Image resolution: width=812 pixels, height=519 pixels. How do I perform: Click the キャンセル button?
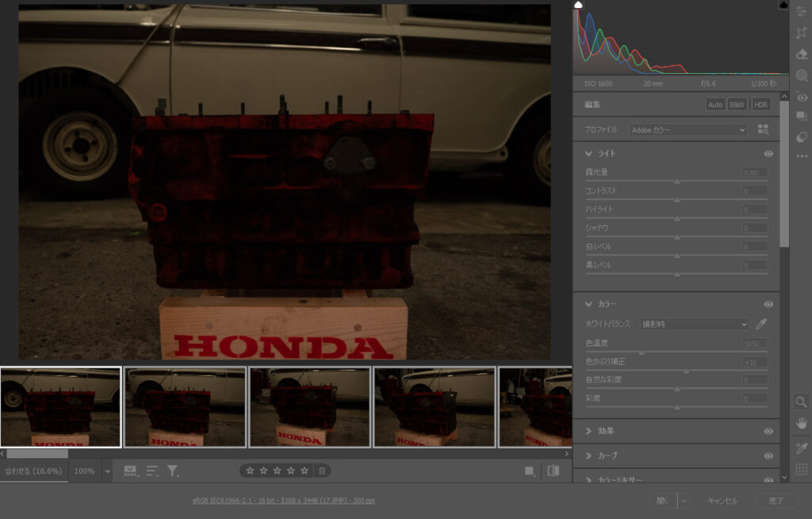coord(722,501)
